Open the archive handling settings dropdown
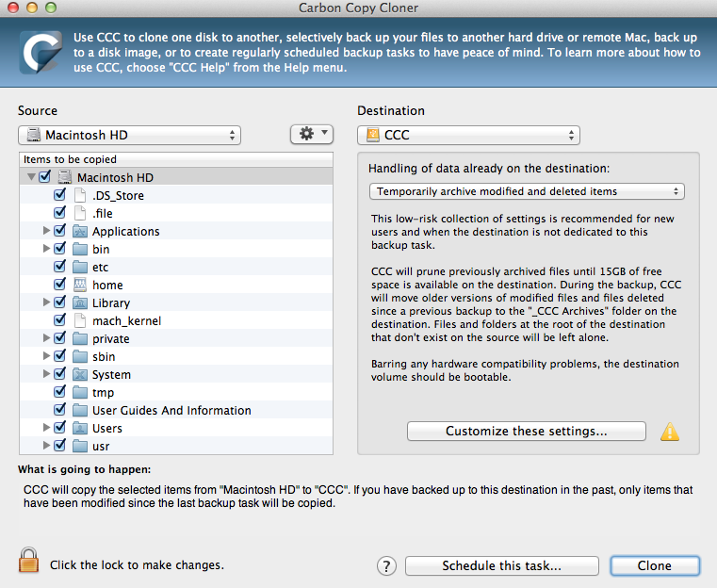This screenshot has height=588, width=717. pyautogui.click(x=527, y=191)
